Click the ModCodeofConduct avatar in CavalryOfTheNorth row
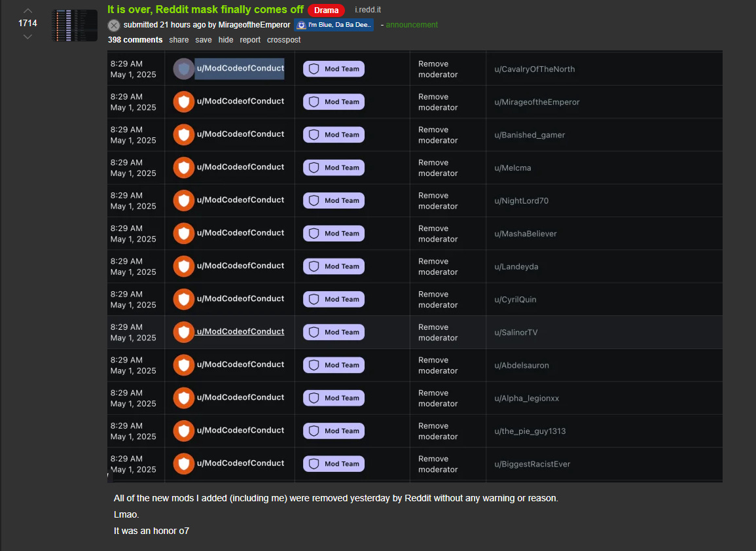 tap(184, 69)
